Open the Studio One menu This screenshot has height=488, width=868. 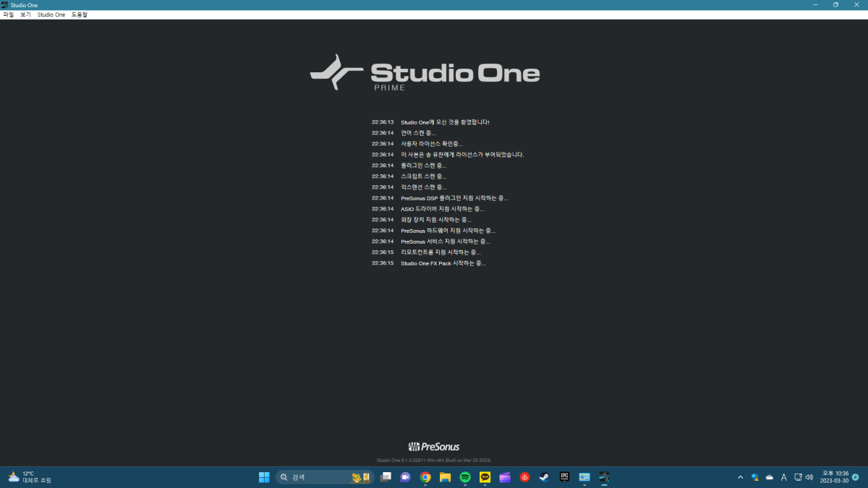click(x=51, y=14)
